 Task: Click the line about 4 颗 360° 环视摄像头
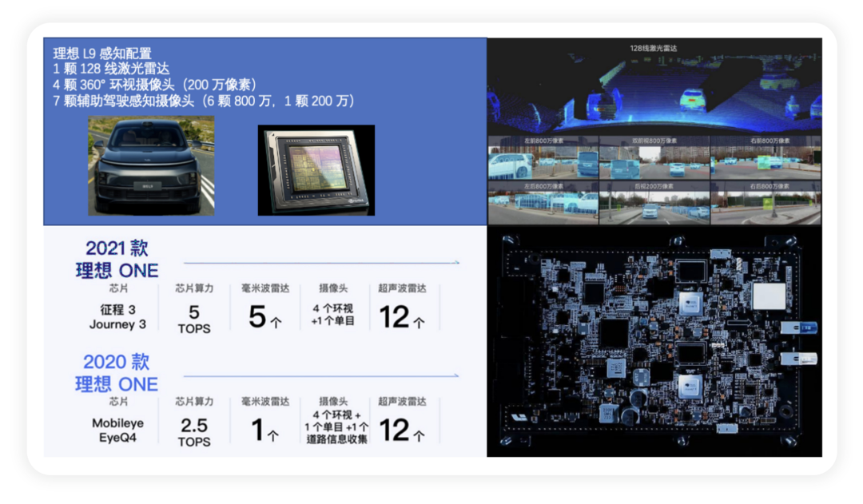coord(155,85)
